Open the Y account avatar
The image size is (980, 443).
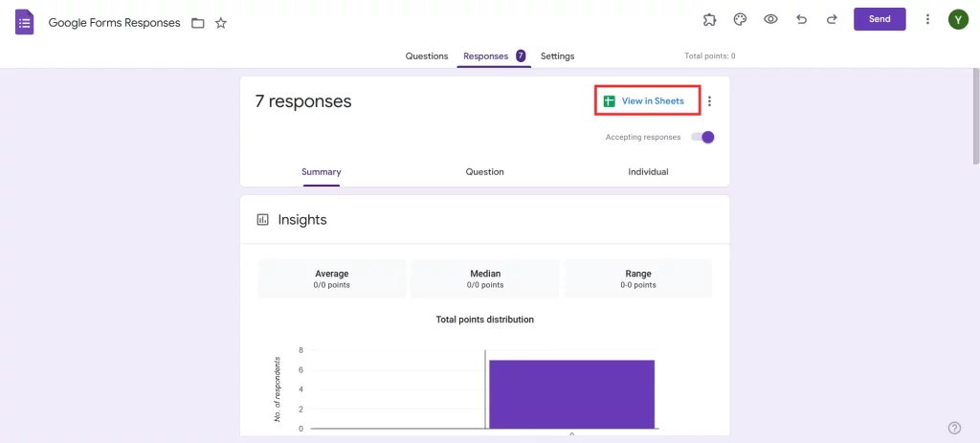(957, 19)
